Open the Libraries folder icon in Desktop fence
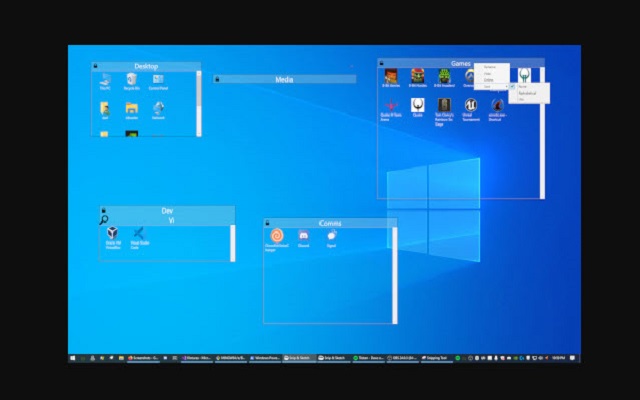Image resolution: width=640 pixels, height=400 pixels. tap(131, 111)
